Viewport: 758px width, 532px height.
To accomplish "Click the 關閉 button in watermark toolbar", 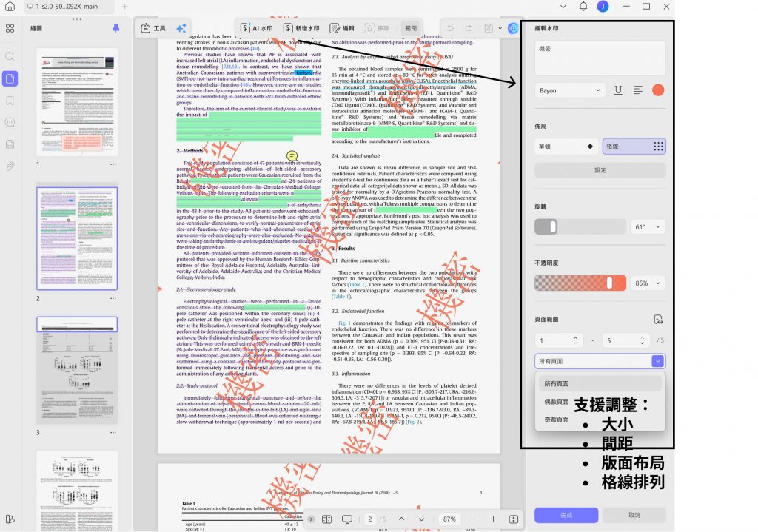I will (411, 29).
